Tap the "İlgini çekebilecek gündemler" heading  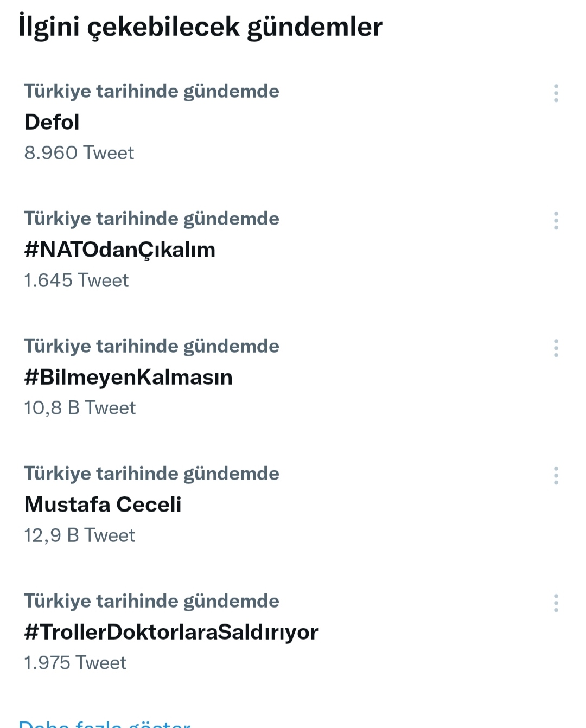click(x=201, y=27)
